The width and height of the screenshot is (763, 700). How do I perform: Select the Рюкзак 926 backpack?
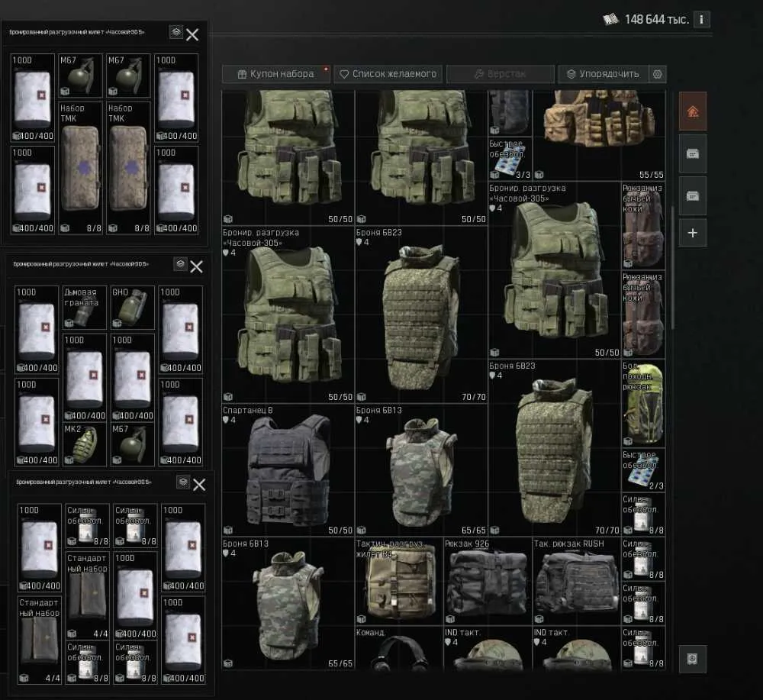click(x=488, y=581)
